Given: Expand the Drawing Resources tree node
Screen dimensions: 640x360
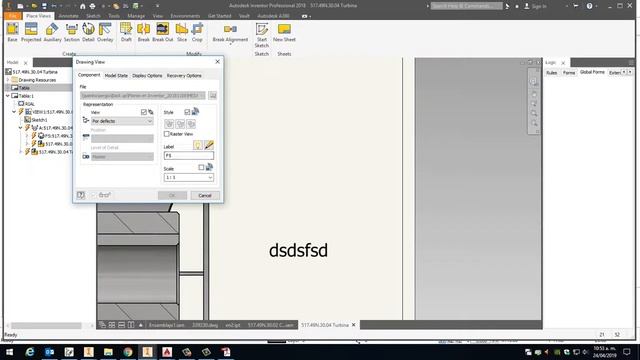Looking at the screenshot, I should 8,80.
